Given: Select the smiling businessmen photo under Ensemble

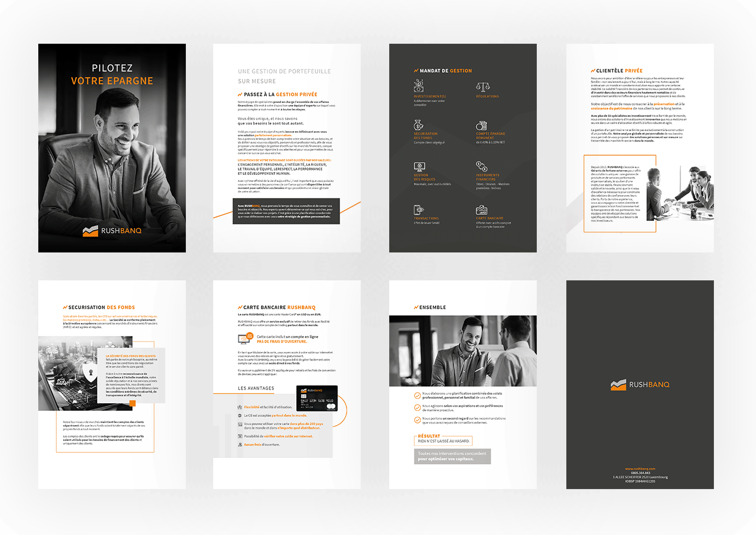Looking at the screenshot, I should point(463,351).
